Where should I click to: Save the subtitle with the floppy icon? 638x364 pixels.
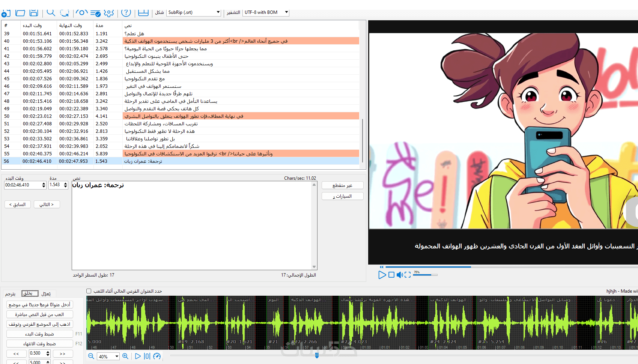(x=34, y=13)
